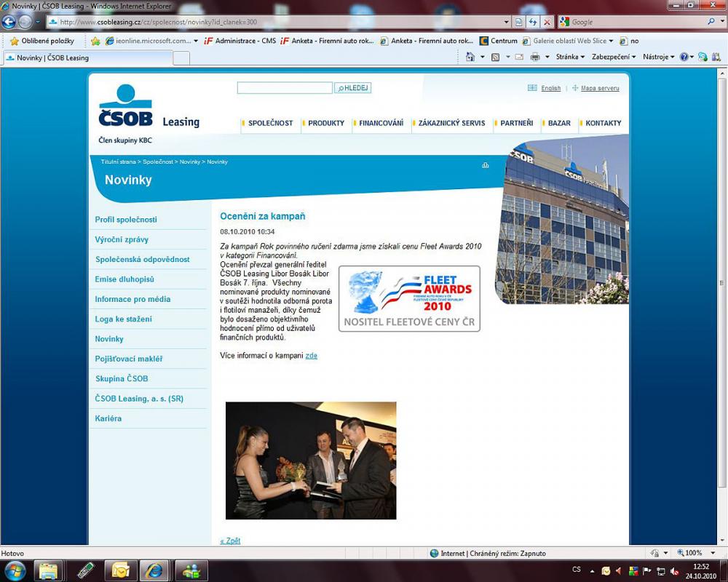Click the browser Back arrow button
This screenshot has height=582, width=728.
point(9,22)
